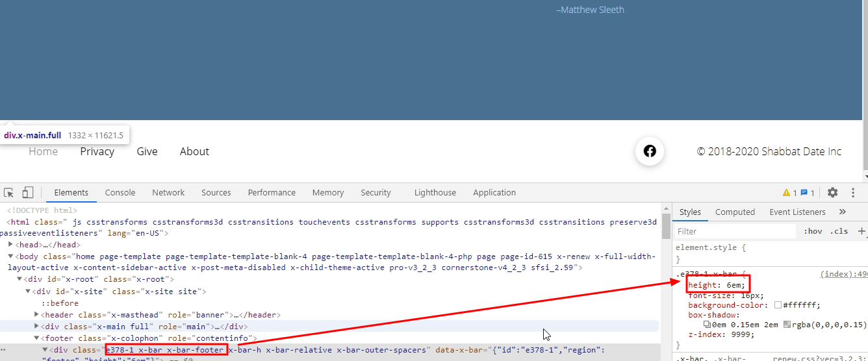Viewport: 868px width, 361px height.
Task: Toggle the .cls class editor button
Action: pos(840,231)
